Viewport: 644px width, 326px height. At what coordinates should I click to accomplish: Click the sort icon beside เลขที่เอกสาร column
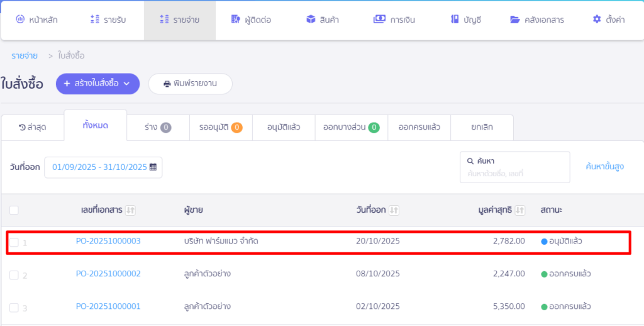130,210
